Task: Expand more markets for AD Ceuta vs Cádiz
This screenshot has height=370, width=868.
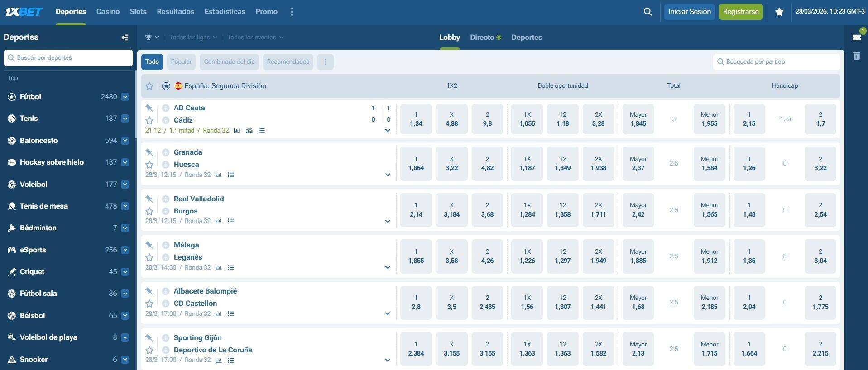Action: click(388, 130)
